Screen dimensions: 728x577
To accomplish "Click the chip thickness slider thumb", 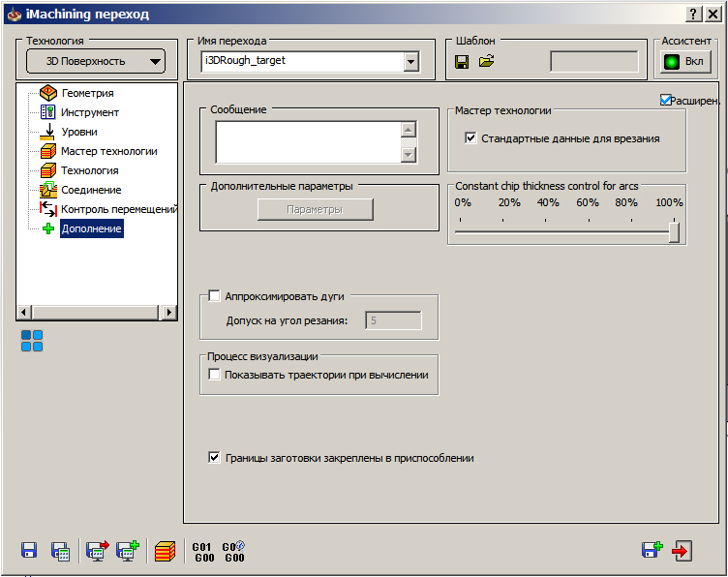I will (674, 232).
